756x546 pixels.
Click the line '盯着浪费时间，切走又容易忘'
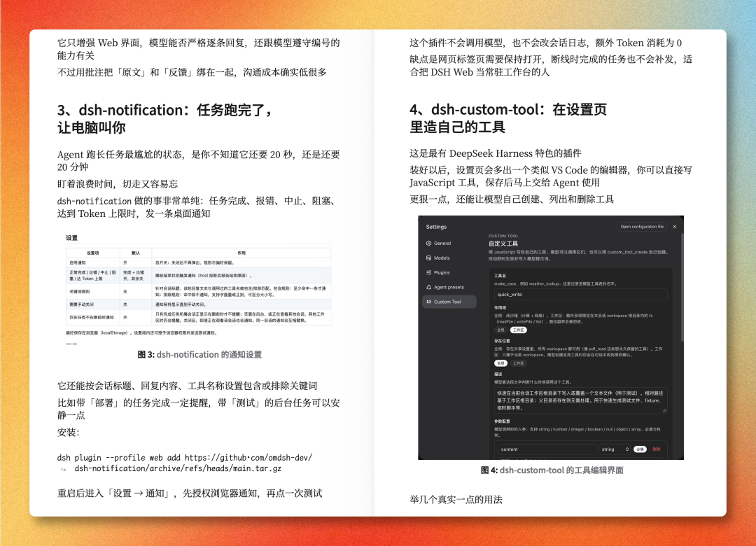(118, 184)
